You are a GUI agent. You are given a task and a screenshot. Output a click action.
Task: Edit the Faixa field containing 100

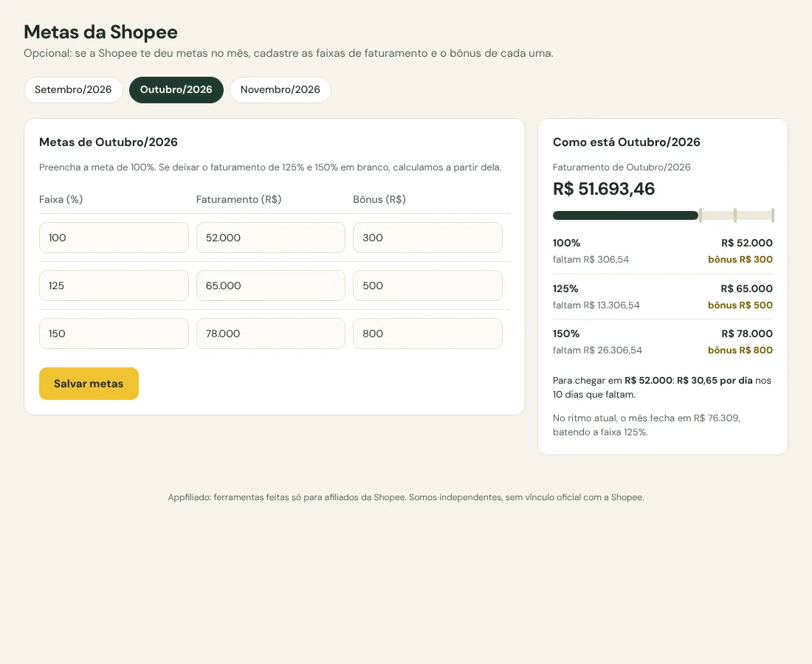(114, 238)
